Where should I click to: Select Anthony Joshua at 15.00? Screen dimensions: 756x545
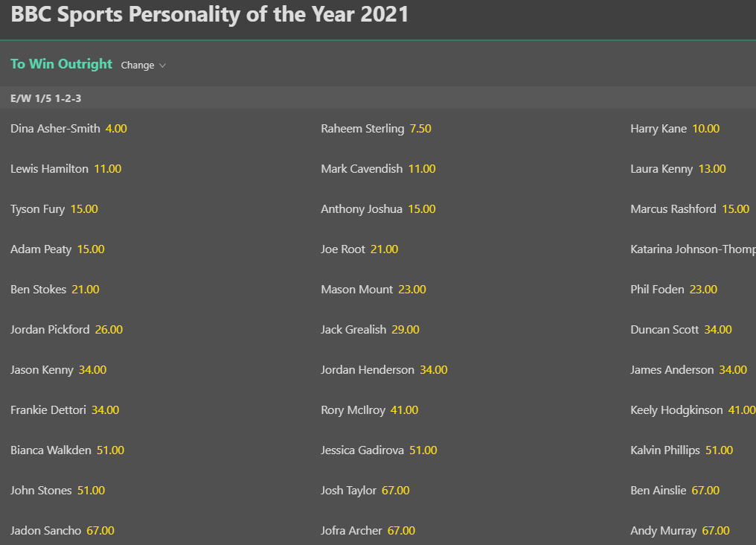tap(421, 209)
